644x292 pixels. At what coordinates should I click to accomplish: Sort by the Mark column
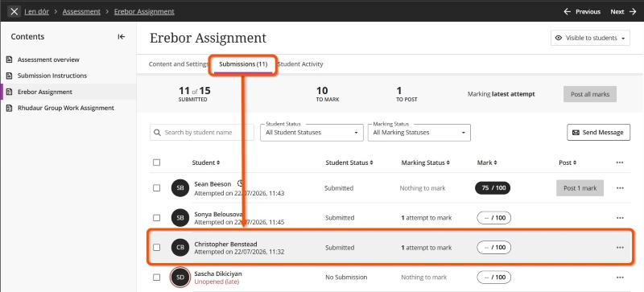point(487,162)
